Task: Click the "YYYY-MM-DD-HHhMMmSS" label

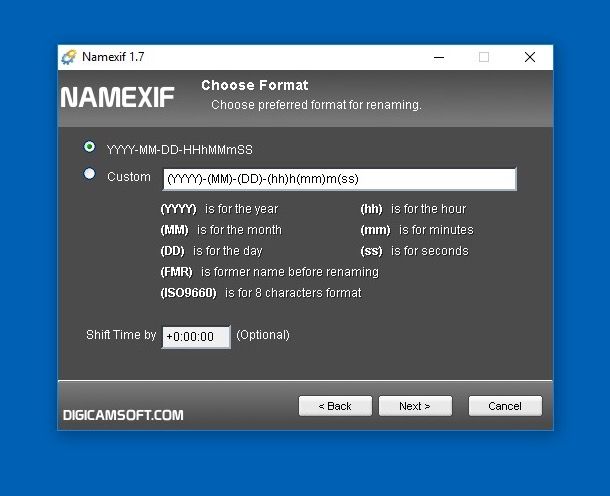Action: [x=180, y=150]
